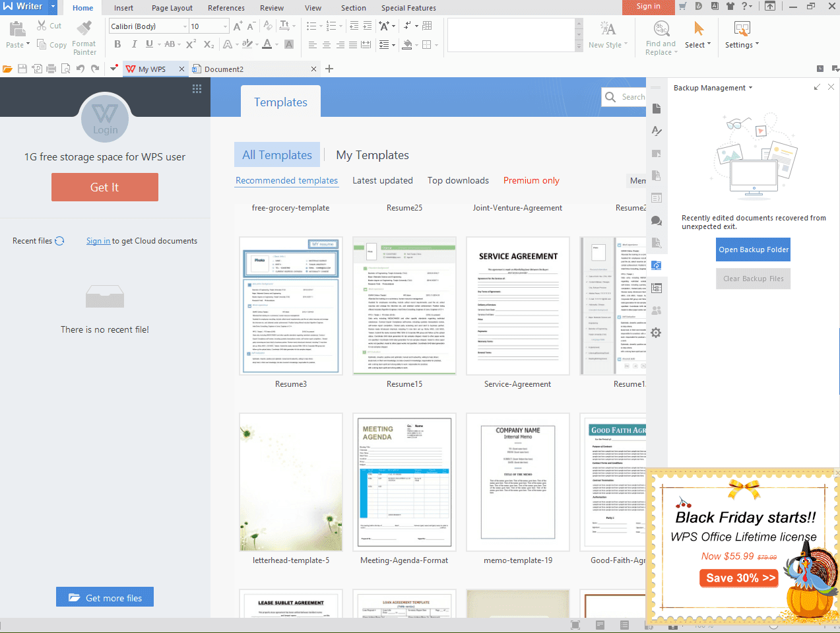Toggle the Bold formatting button

coord(117,44)
